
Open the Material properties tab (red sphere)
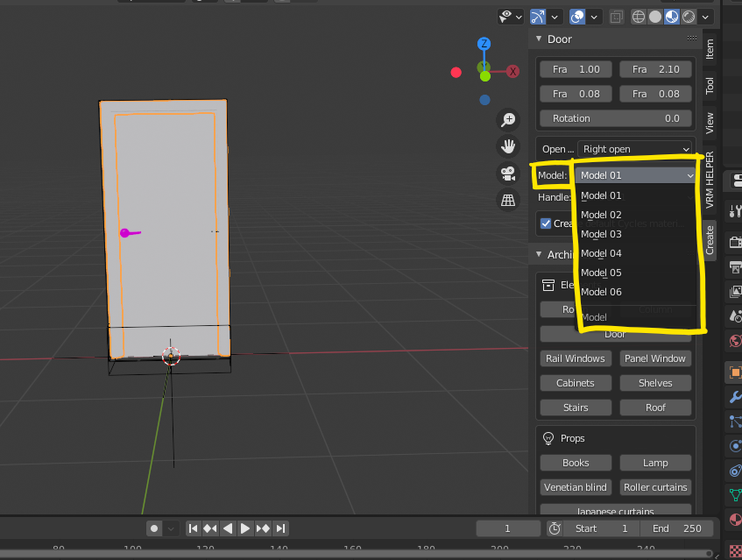tap(735, 520)
